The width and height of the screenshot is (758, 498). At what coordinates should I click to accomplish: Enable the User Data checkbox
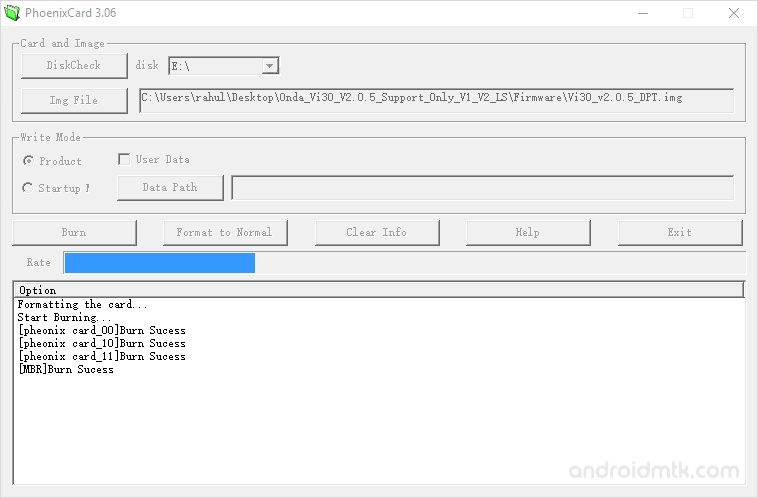click(124, 159)
